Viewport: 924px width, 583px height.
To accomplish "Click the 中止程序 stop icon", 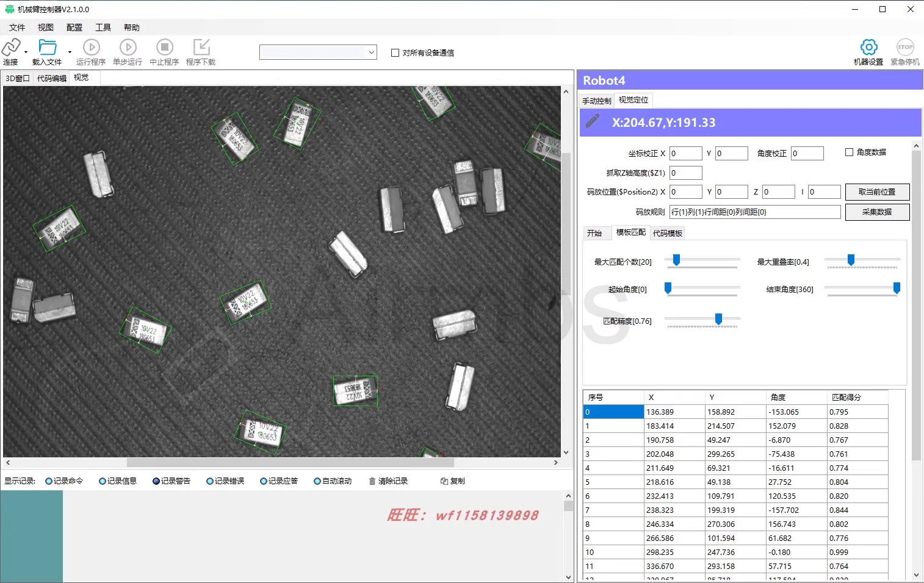I will click(164, 48).
